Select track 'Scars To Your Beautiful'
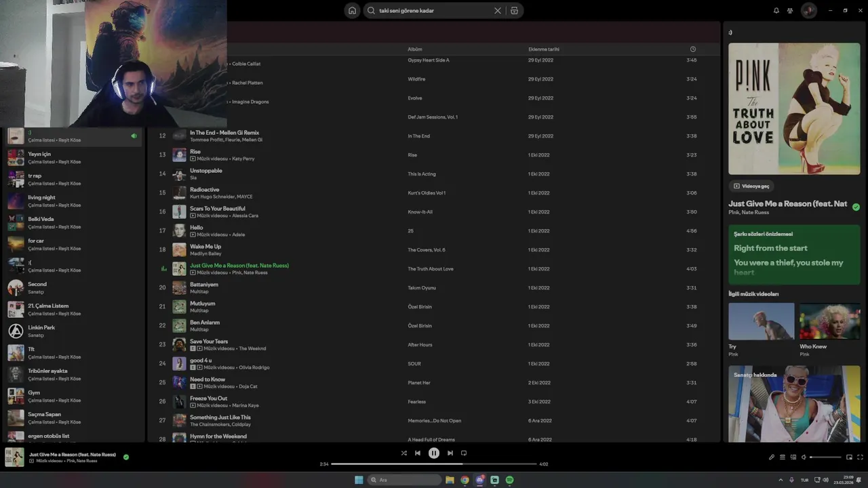The width and height of the screenshot is (868, 488). tap(434, 211)
